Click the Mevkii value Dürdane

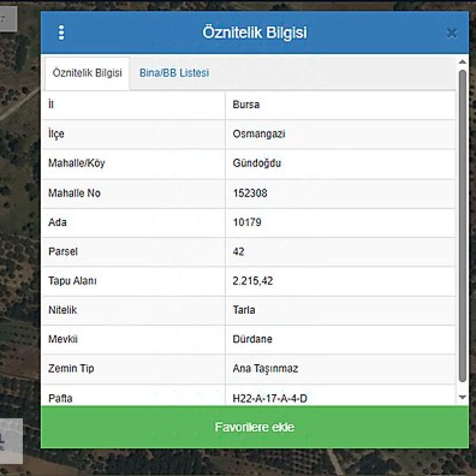252,339
